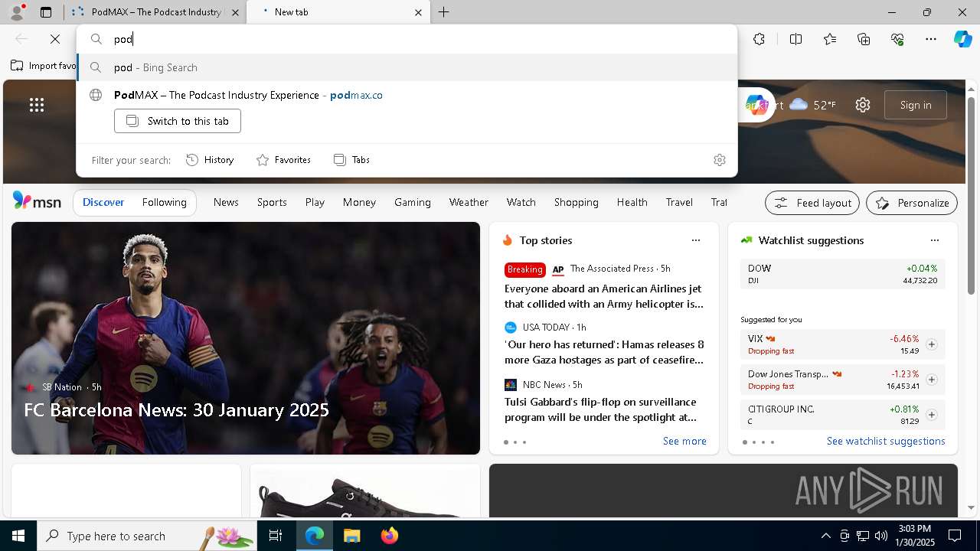The height and width of the screenshot is (551, 980).
Task: Open Travel category
Action: pyautogui.click(x=679, y=202)
